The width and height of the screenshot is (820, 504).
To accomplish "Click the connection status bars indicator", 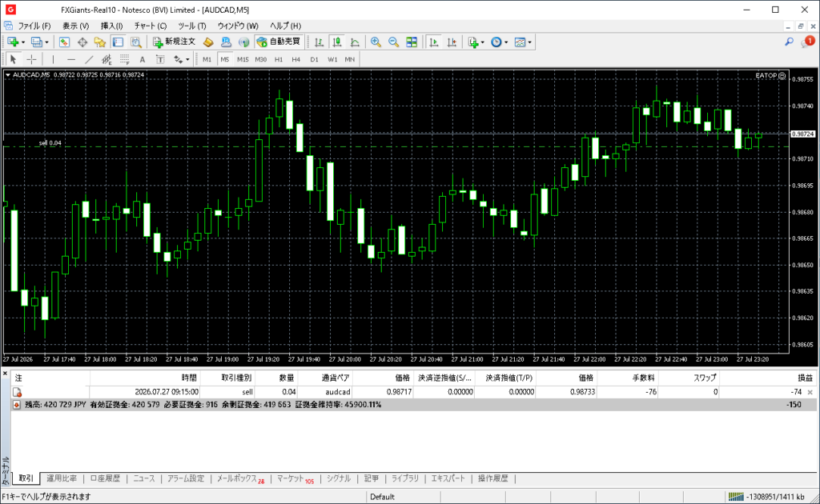I will [736, 497].
